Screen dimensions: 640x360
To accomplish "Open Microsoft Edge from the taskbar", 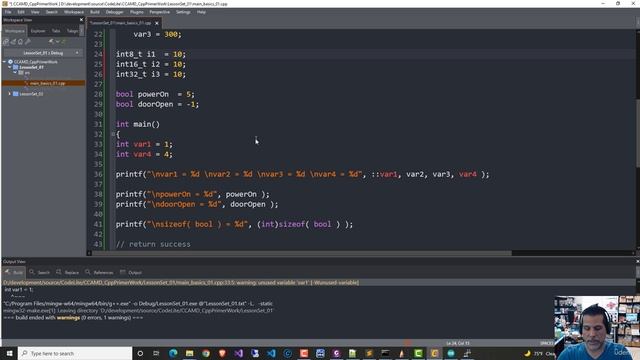I will point(173,353).
